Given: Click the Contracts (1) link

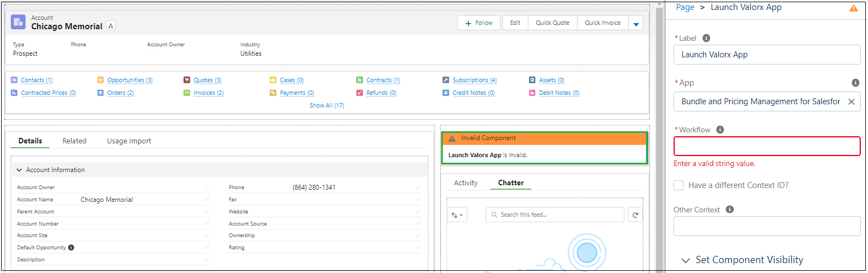Looking at the screenshot, I should coord(383,80).
